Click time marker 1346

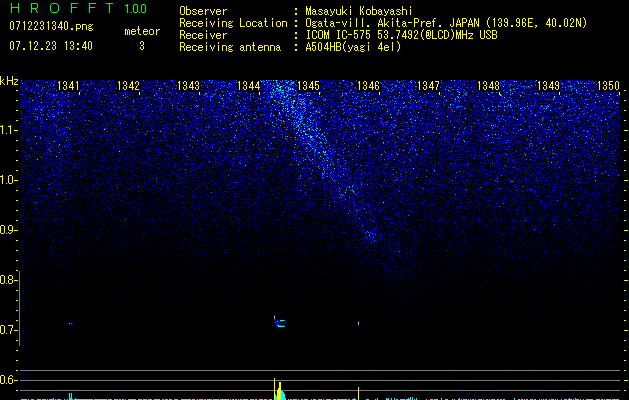tap(368, 86)
